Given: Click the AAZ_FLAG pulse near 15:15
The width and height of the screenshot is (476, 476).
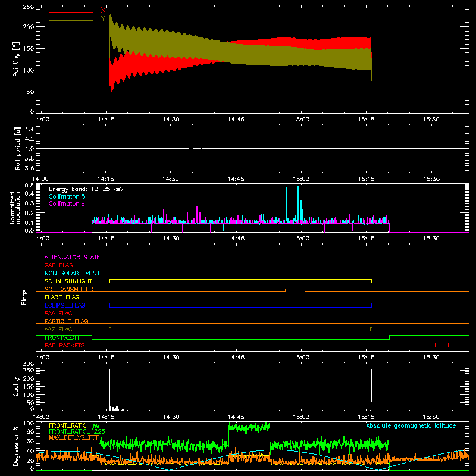Looking at the screenshot, I should point(371,329).
